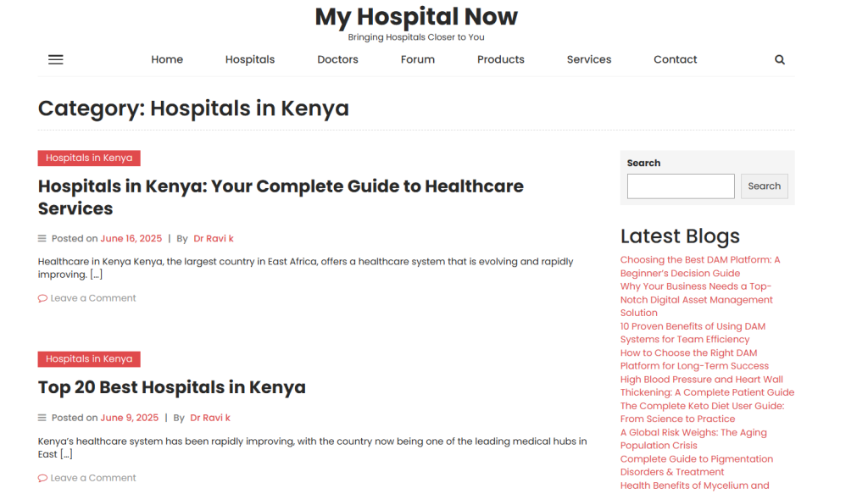Click the Healthcare in Kenya excerpt text
868x494 pixels.
[305, 269]
